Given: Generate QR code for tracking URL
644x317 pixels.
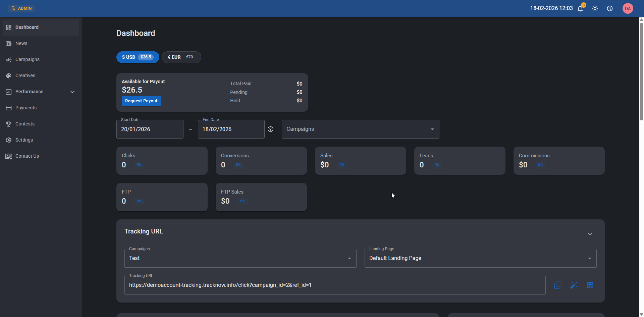Looking at the screenshot, I should pos(590,285).
